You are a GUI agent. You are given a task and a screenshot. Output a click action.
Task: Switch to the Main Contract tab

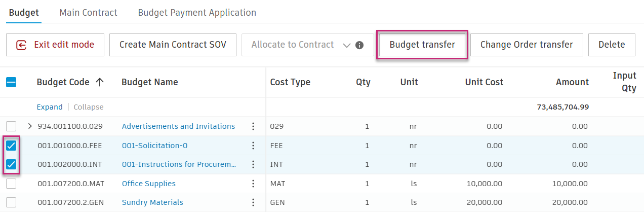pos(88,12)
